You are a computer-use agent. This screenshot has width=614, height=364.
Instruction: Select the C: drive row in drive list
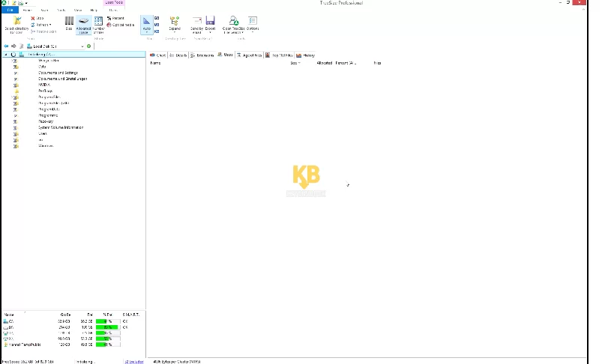[10, 321]
